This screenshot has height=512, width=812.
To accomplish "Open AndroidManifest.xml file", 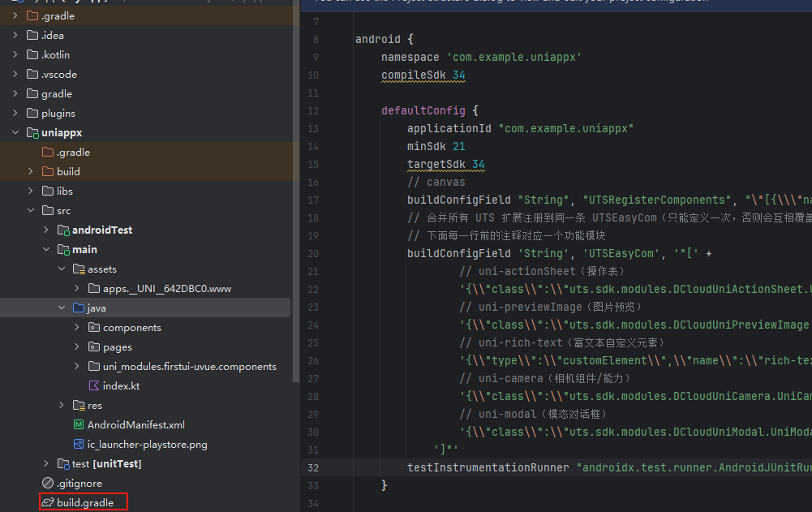I will (136, 425).
